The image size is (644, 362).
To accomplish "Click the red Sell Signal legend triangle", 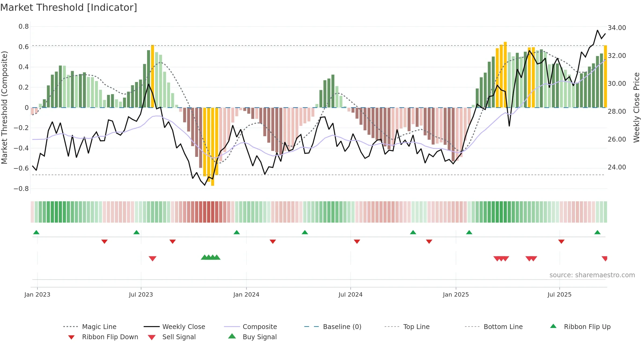I will pyautogui.click(x=152, y=337).
